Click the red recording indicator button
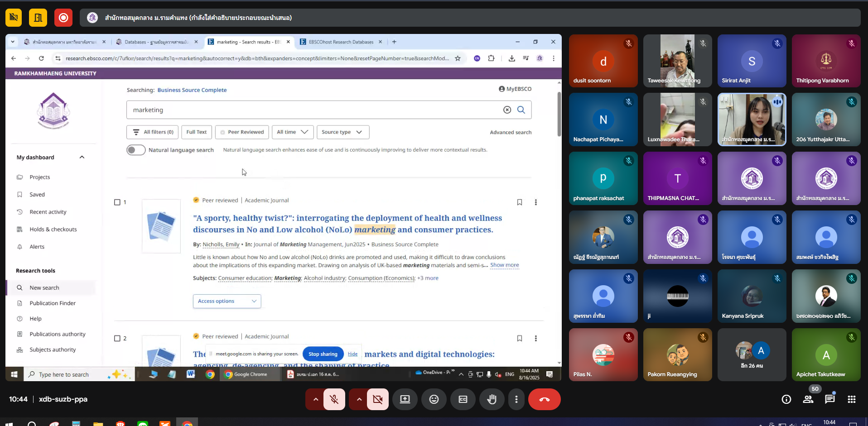868x426 pixels. click(63, 18)
